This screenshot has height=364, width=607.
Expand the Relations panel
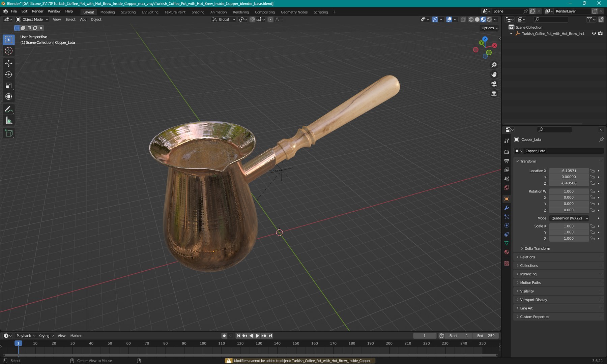[527, 257]
